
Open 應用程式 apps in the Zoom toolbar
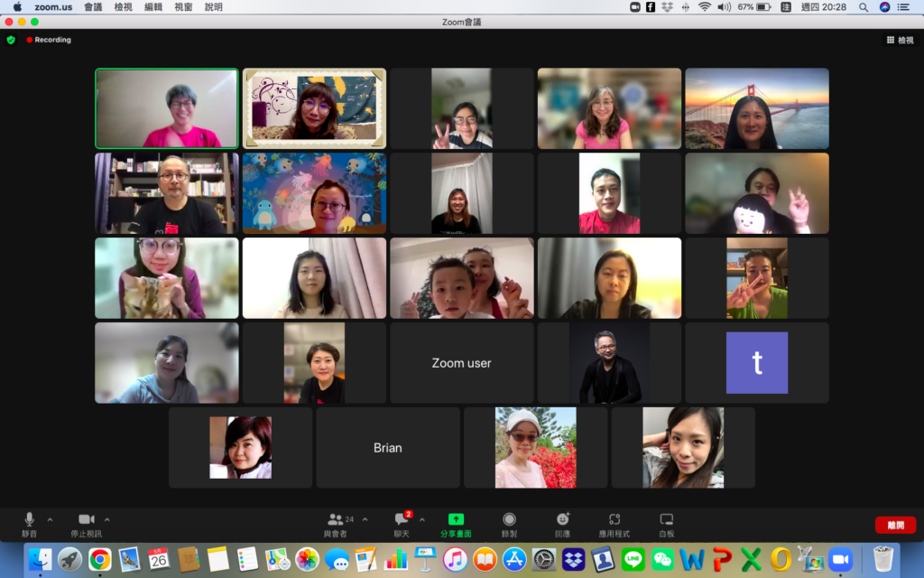click(614, 525)
